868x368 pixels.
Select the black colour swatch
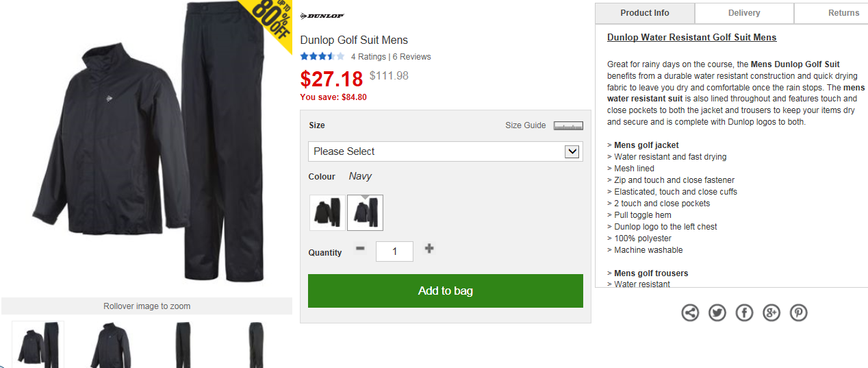point(327,213)
